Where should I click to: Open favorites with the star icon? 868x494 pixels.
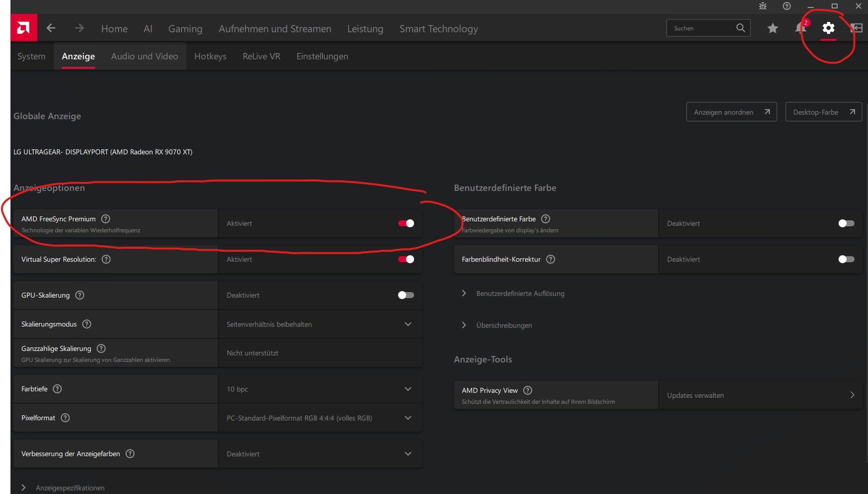coord(772,28)
